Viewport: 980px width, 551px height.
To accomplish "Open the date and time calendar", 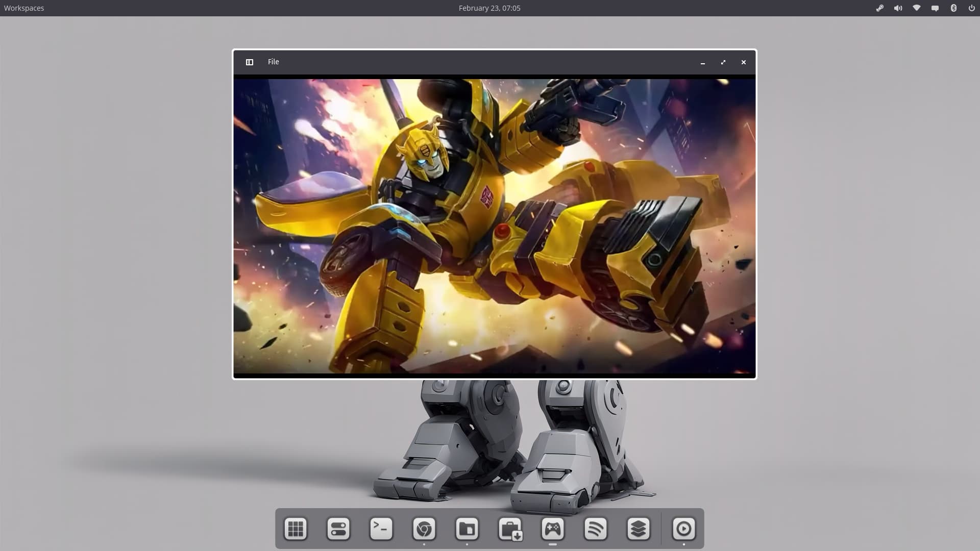I will (x=489, y=8).
